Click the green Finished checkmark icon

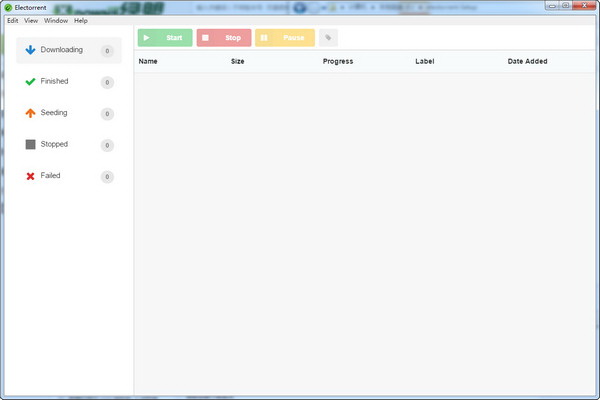[x=30, y=81]
